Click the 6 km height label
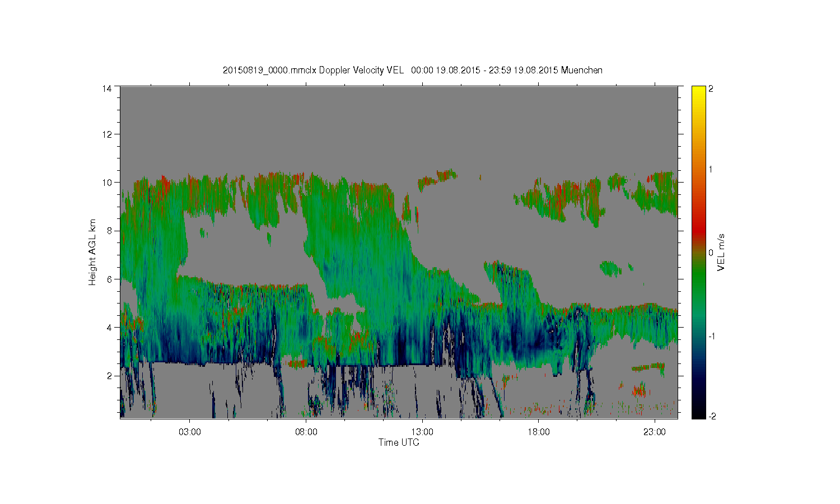 pos(109,279)
